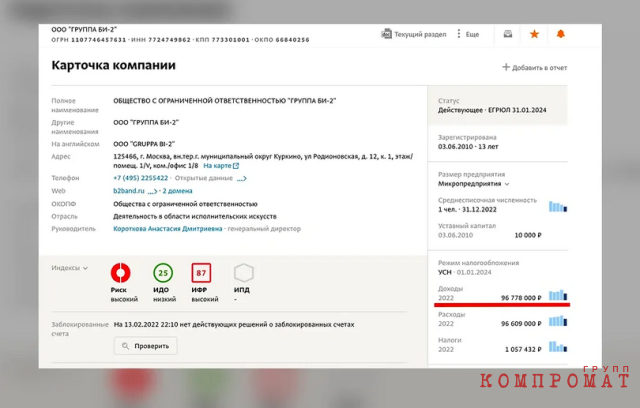Click headcount text '1 чел. · 31.12.2022'
640x408 pixels.
(467, 210)
